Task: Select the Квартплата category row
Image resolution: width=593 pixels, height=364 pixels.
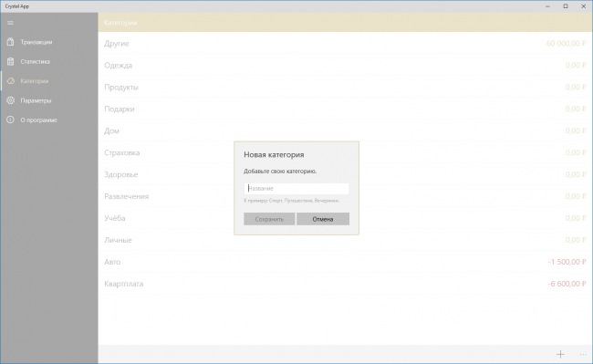Action: [x=345, y=284]
